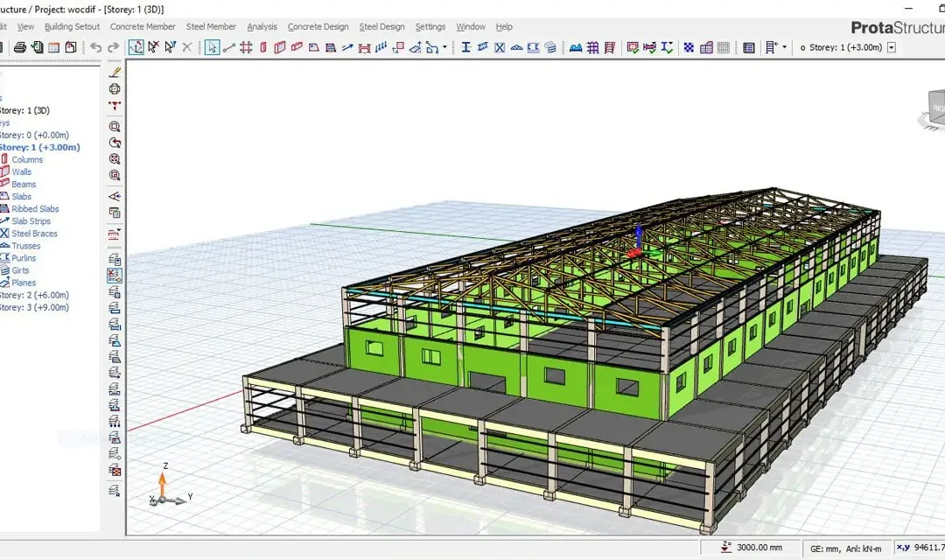Click the first magnifier zoom icon
945x560 pixels.
pyautogui.click(x=115, y=127)
